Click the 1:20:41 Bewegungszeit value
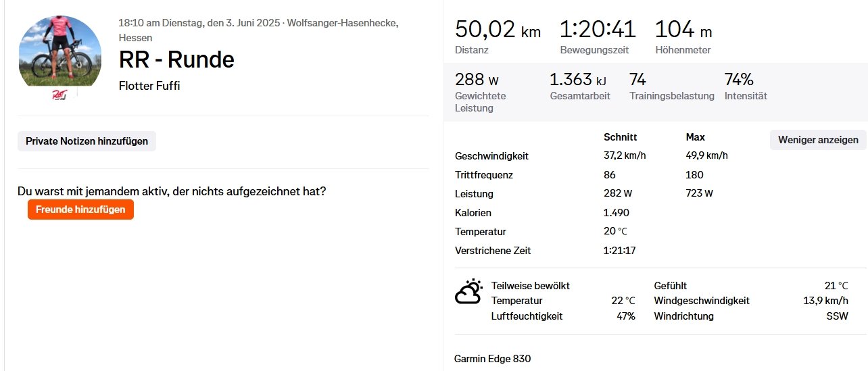 (x=598, y=30)
